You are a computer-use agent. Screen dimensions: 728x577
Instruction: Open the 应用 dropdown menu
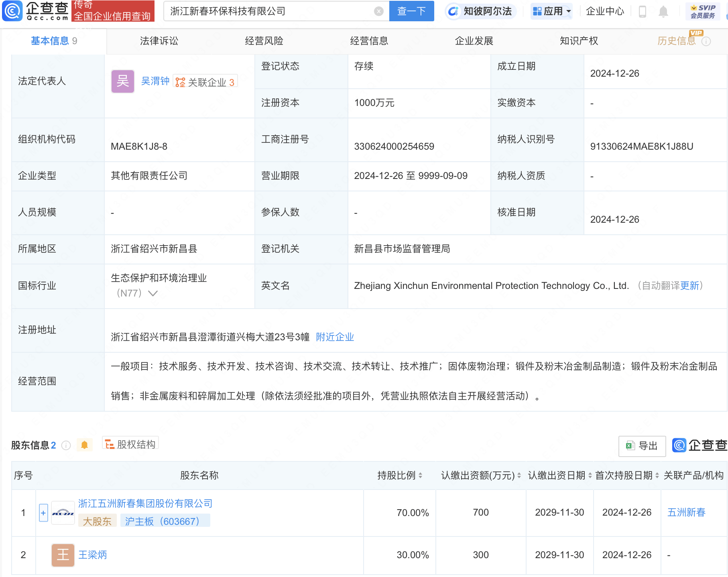(x=551, y=11)
